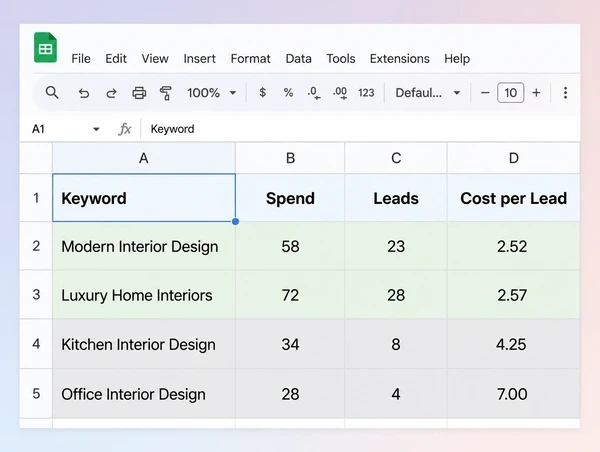Screen dimensions: 600x452
Task: Select the Cost per Lead header cell
Action: [x=514, y=198]
